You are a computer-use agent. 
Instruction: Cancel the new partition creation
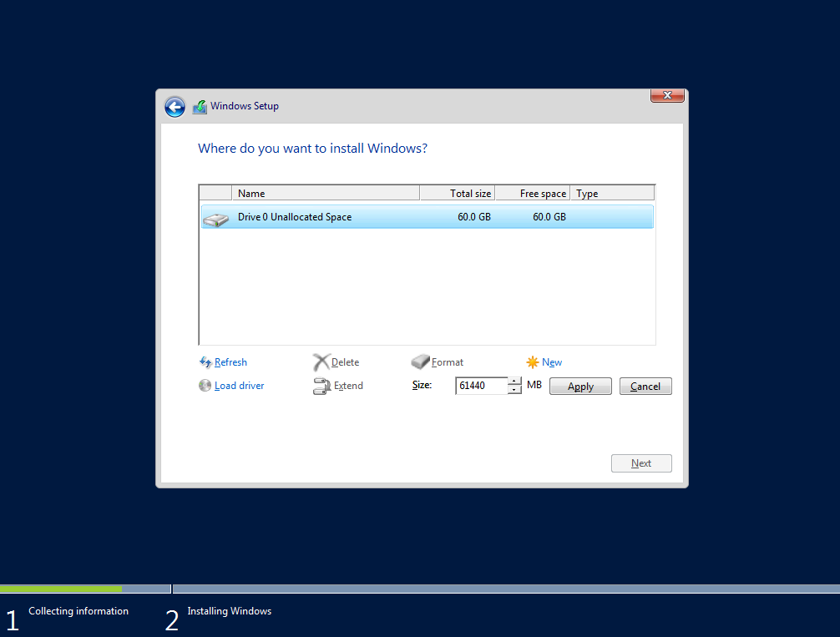645,387
